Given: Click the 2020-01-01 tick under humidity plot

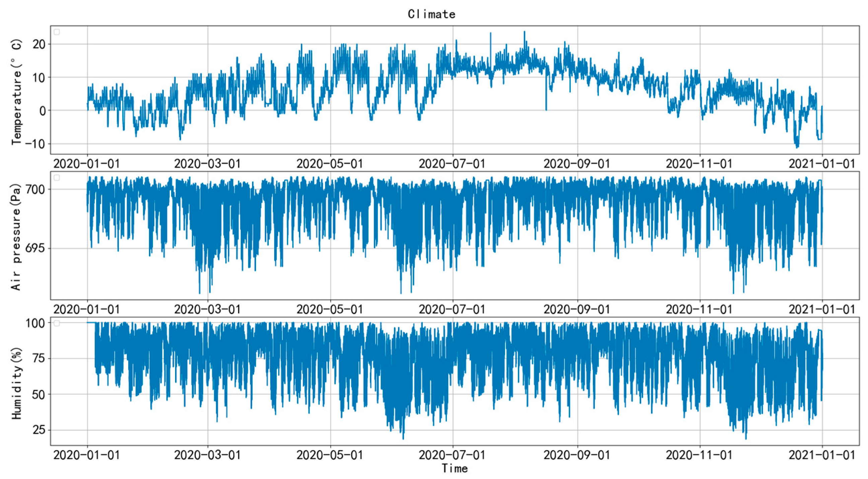Looking at the screenshot, I should click(87, 455).
